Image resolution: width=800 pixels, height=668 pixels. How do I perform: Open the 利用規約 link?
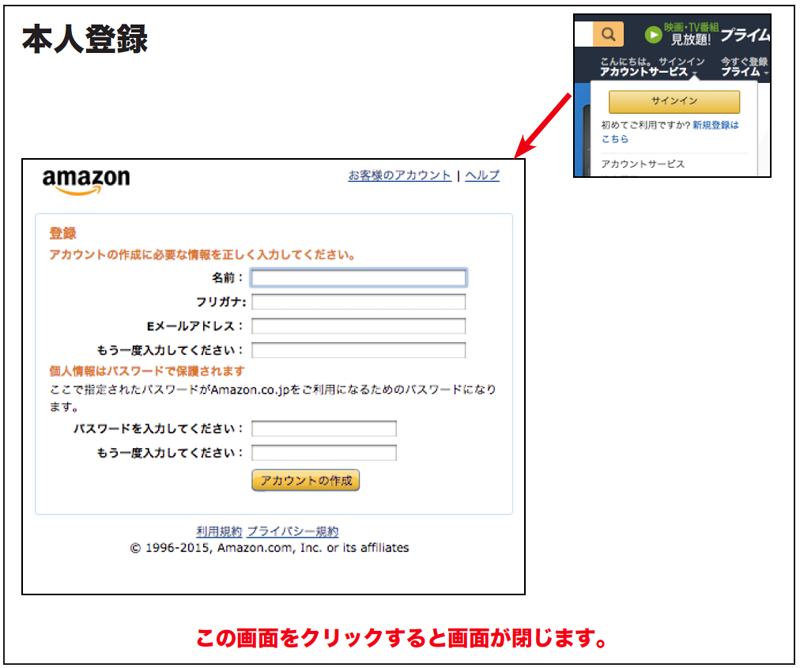point(219,531)
